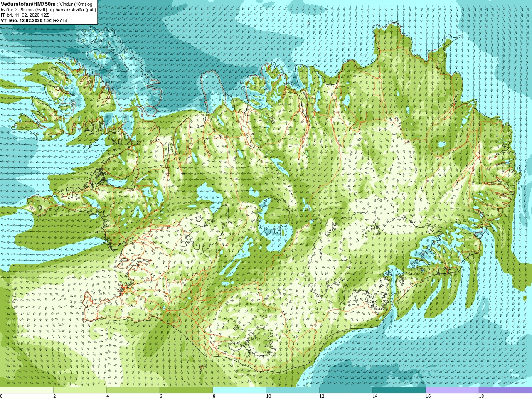The width and height of the screenshot is (532, 399).
Task: Click the 'hámarkshviða (gult)' text
Action: pos(76,9)
